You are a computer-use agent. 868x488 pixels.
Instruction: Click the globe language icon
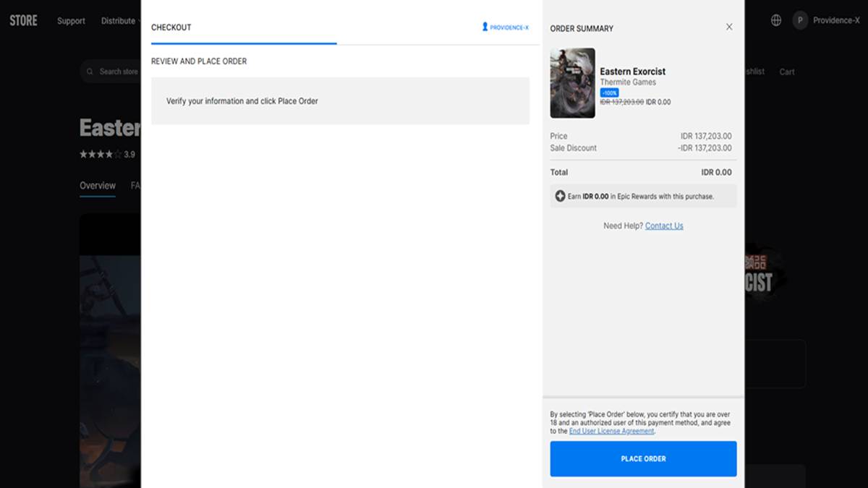pyautogui.click(x=776, y=20)
